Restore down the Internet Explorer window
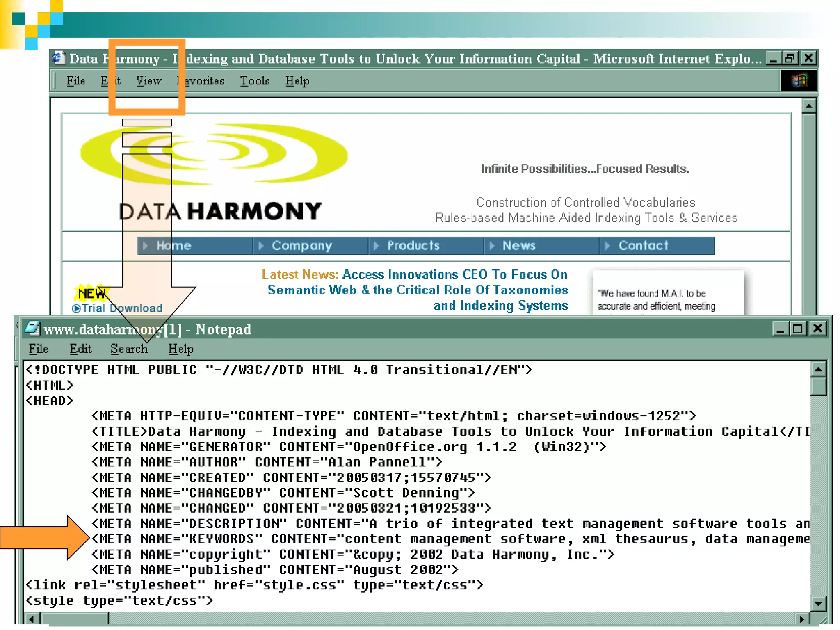Viewport: 840px width, 630px height. 790,58
